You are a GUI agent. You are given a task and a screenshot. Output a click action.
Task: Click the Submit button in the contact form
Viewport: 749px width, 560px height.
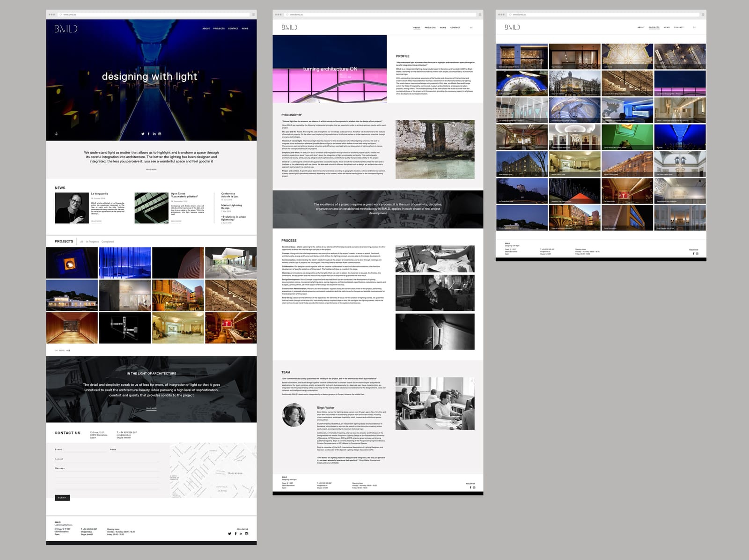pos(62,498)
